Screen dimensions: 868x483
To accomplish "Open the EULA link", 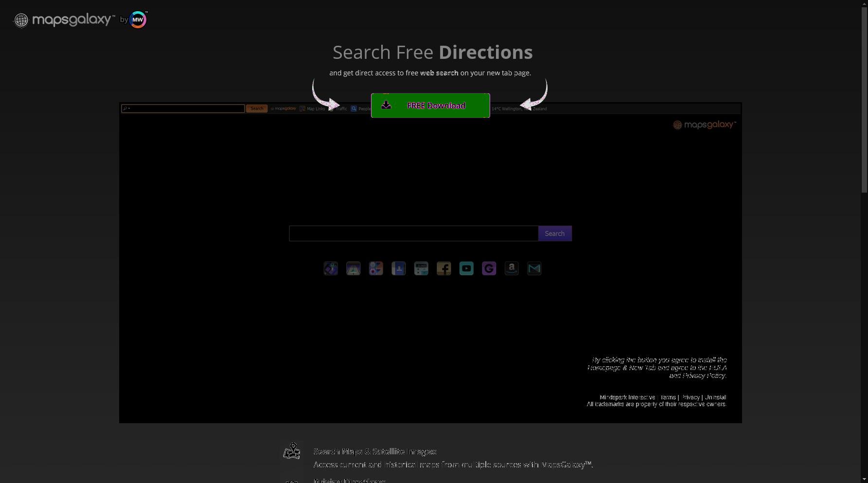I will pos(718,368).
